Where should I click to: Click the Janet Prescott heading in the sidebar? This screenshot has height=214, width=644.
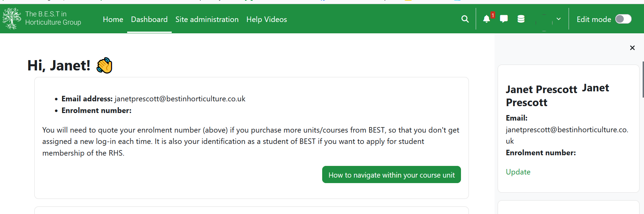pos(542,90)
